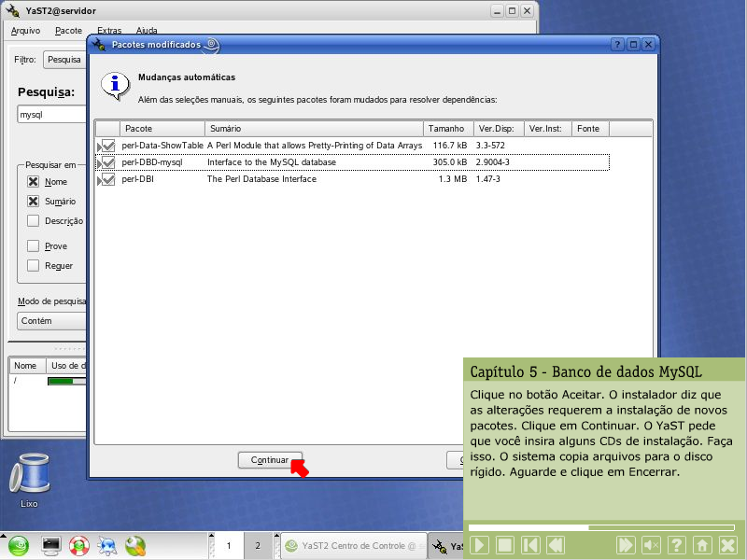Enable the Descrição search checkbox
The height and width of the screenshot is (560, 747).
[x=34, y=221]
